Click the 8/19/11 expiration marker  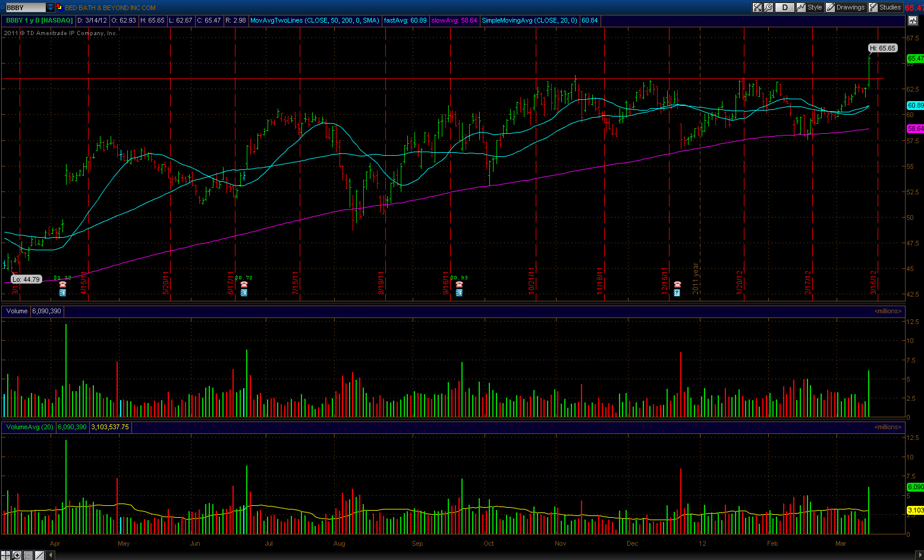(x=381, y=283)
